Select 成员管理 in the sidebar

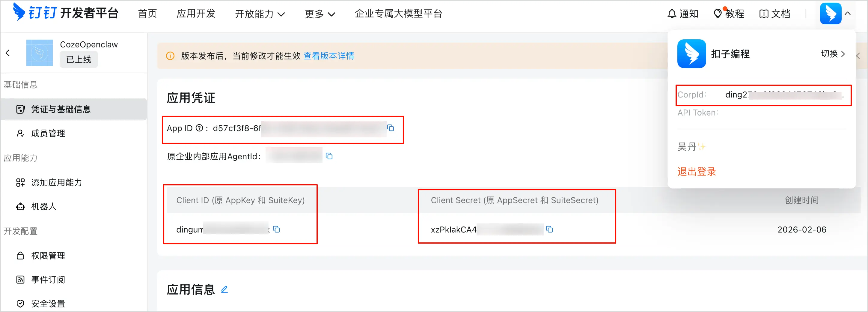[x=48, y=133]
